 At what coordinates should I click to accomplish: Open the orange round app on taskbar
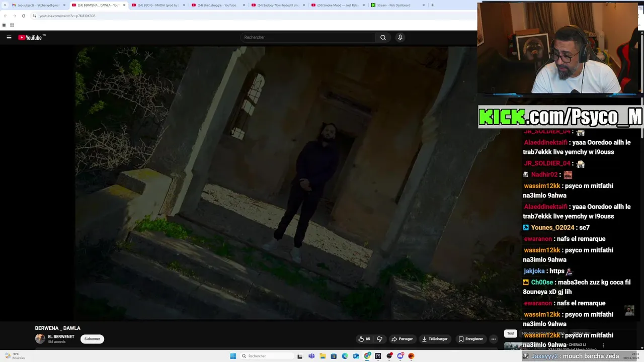tap(411, 356)
